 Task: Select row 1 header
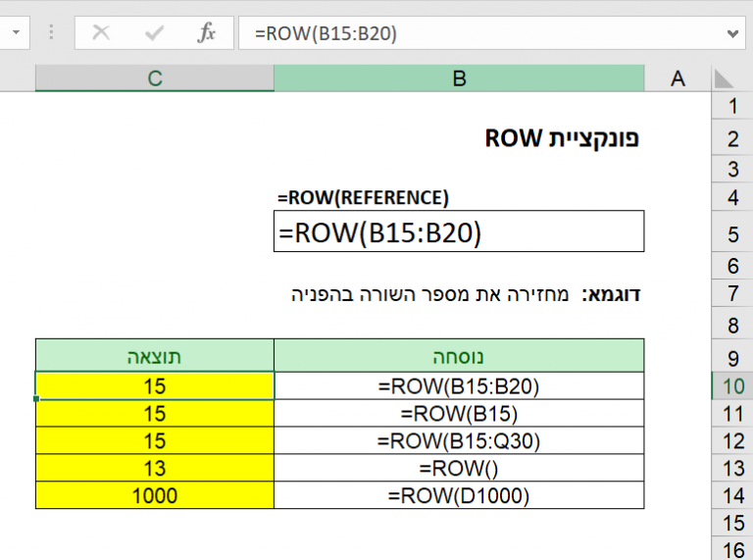tap(732, 106)
